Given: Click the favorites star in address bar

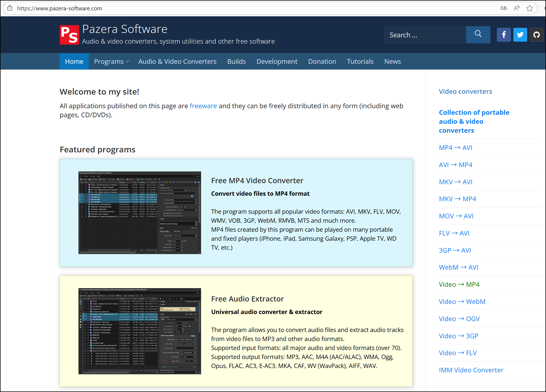Looking at the screenshot, I should pos(529,8).
